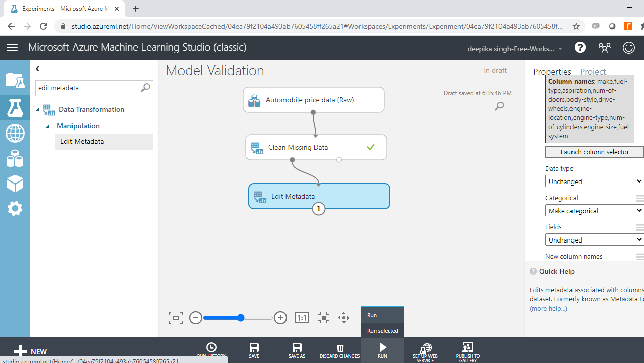This screenshot has height=363, width=644.
Task: Click Clean Missing Data right output port
Action: [339, 160]
